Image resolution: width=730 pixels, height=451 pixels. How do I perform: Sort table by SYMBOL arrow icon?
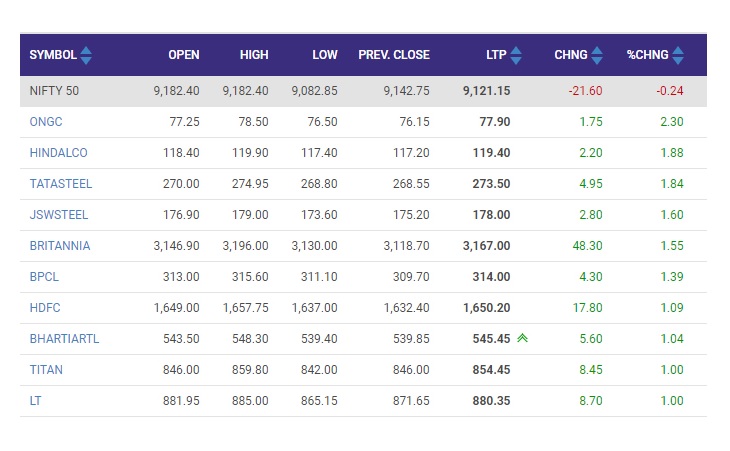point(86,55)
